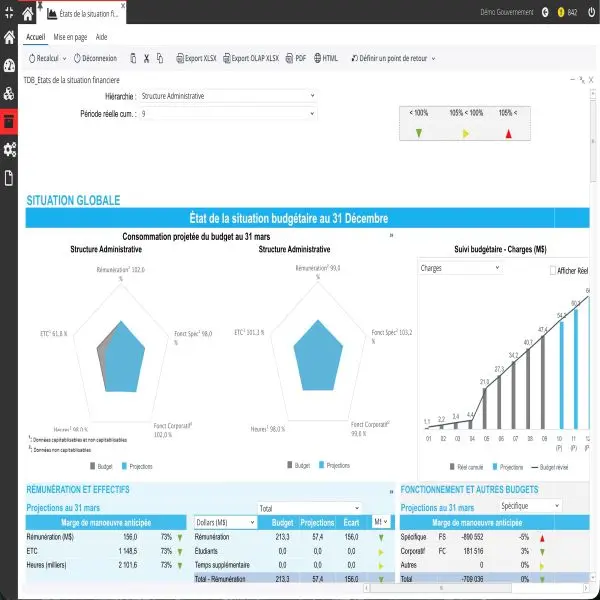Viewport: 600px width, 600px height.
Task: Open the settings gears icon in sidebar
Action: pos(9,150)
